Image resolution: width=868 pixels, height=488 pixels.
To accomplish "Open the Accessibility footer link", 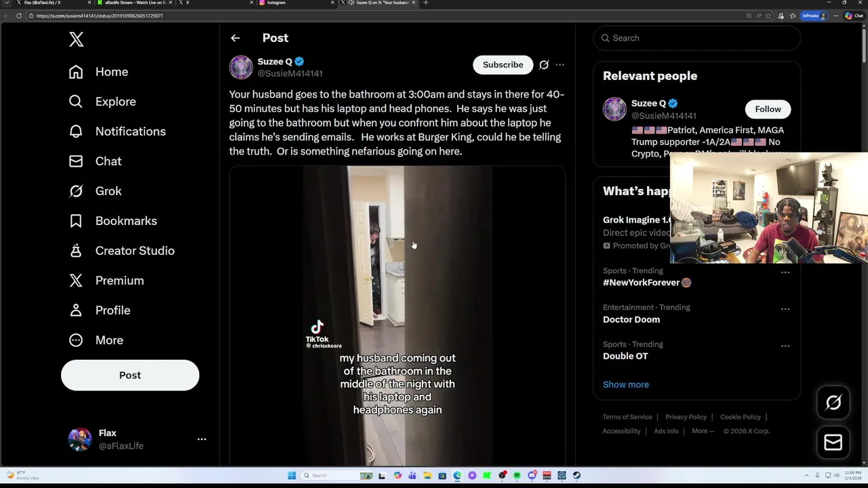I will pyautogui.click(x=621, y=431).
